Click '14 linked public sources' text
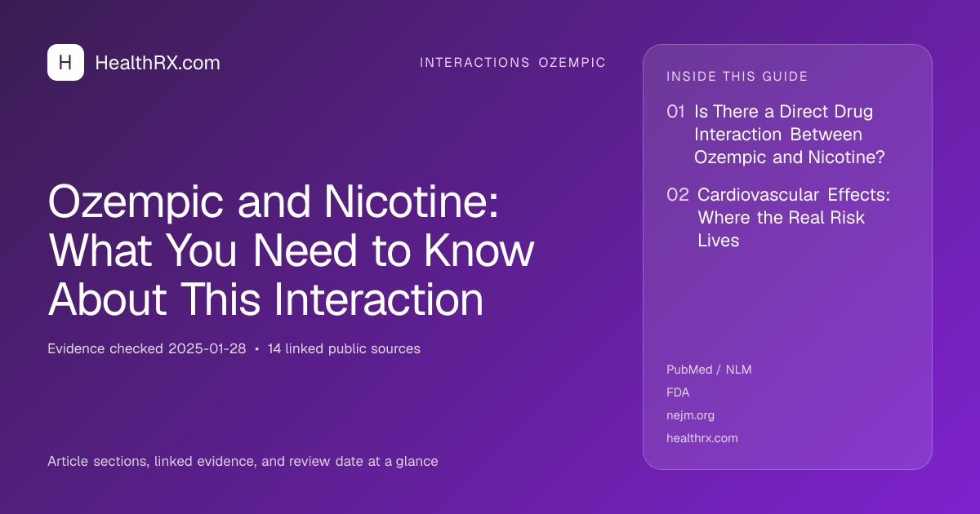 click(x=344, y=349)
